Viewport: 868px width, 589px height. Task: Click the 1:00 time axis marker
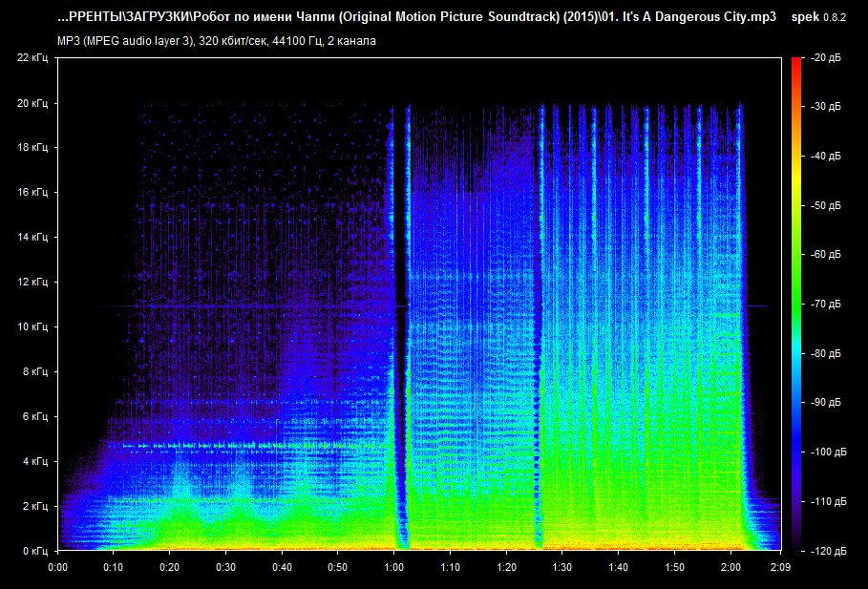394,567
